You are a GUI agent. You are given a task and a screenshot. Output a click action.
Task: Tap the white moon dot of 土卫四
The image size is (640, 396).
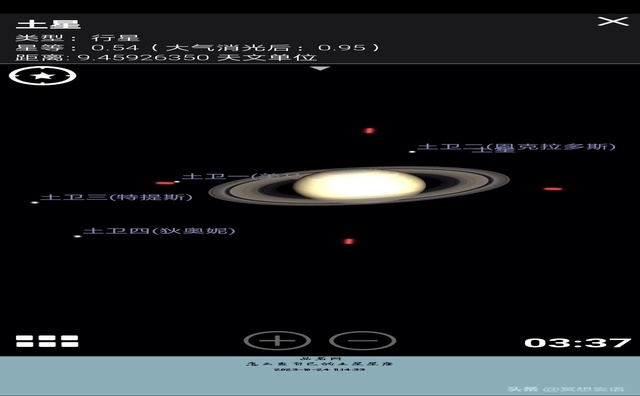[x=78, y=236]
